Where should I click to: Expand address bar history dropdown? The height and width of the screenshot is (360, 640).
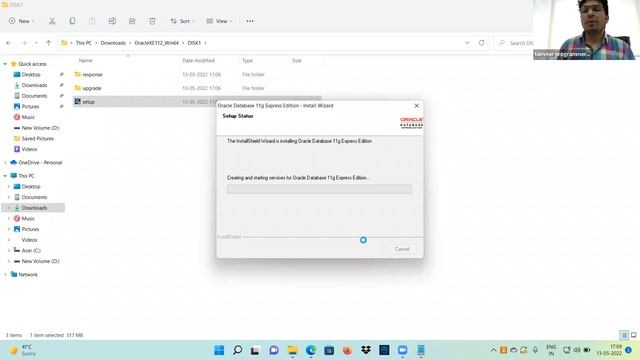point(467,43)
